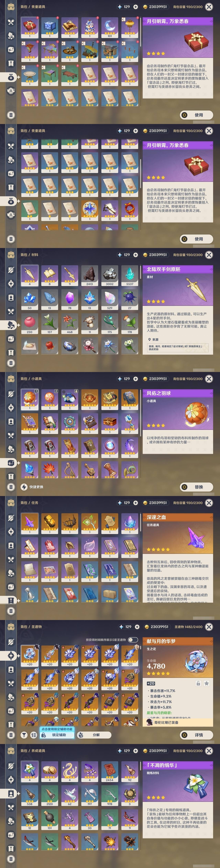
Task: Select the 深邃之血 purple crystal quest item
Action: (x=30, y=523)
